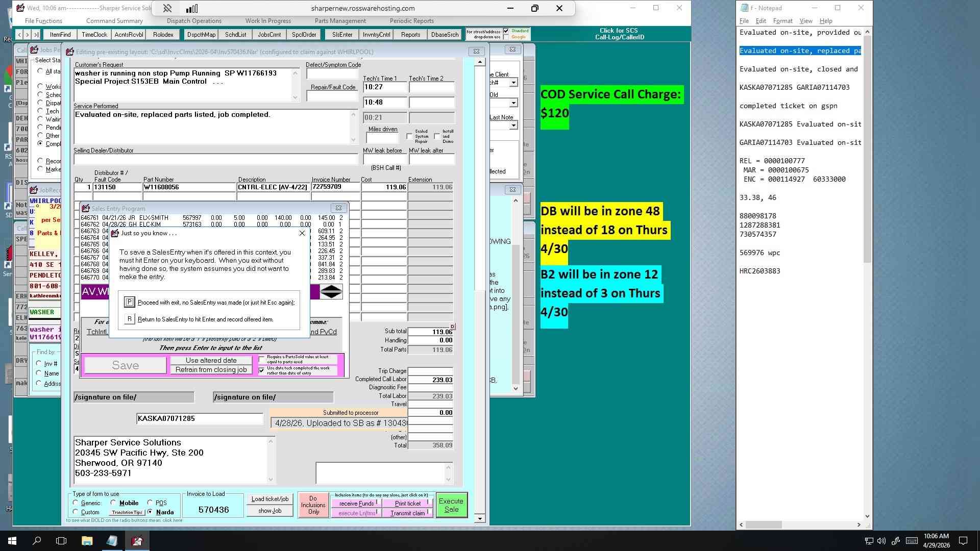Expand the Last Note dropdown arrow
This screenshot has width=980, height=551.
click(x=513, y=126)
